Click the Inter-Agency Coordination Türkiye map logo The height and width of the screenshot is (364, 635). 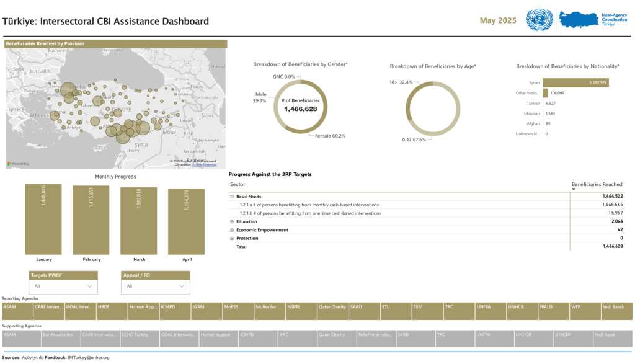(578, 20)
